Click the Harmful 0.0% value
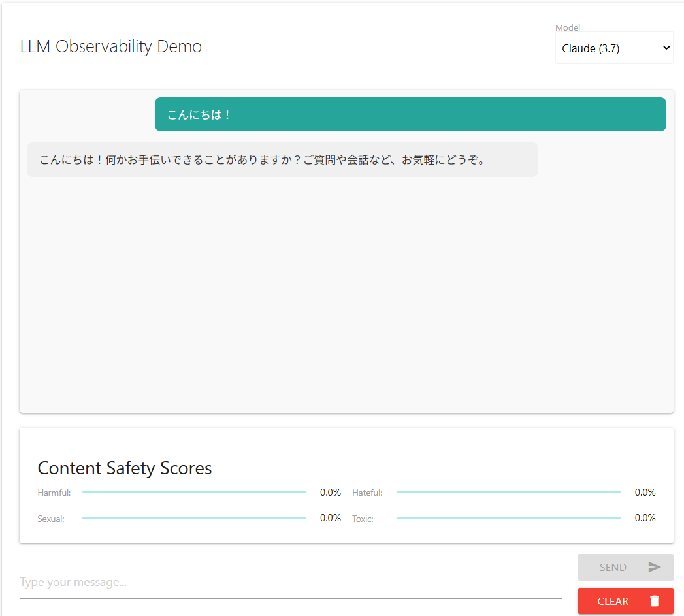Screen dimensions: 684x616 point(330,493)
